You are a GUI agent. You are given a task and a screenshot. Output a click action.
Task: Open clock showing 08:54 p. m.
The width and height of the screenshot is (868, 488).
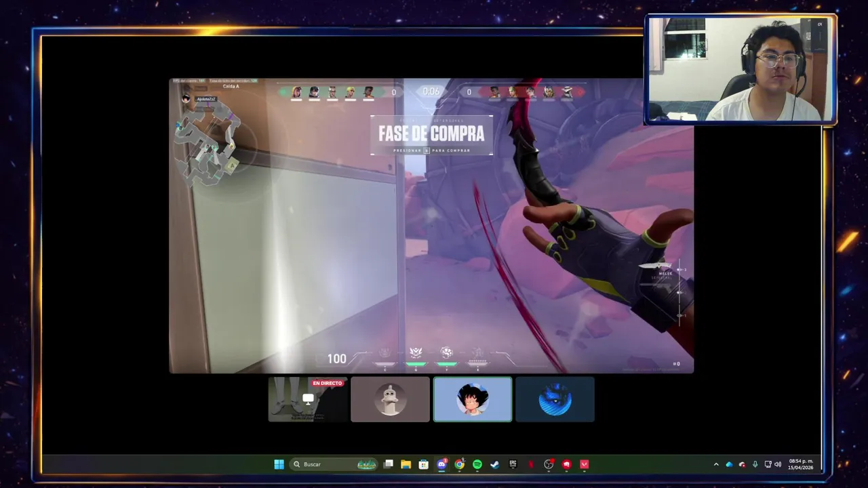pyautogui.click(x=801, y=462)
